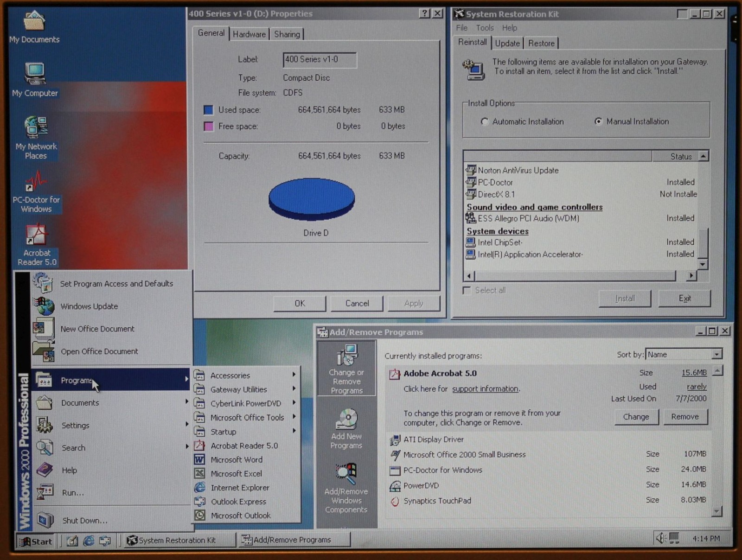Select Norton AntiVirus Update list item
Viewport: 742px width, 560px height.
(518, 170)
